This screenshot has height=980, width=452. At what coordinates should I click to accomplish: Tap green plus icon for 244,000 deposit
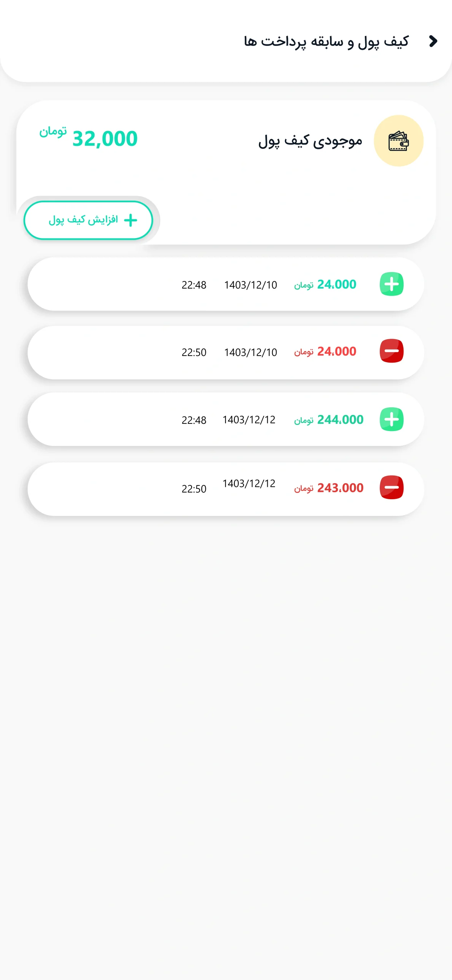(391, 419)
